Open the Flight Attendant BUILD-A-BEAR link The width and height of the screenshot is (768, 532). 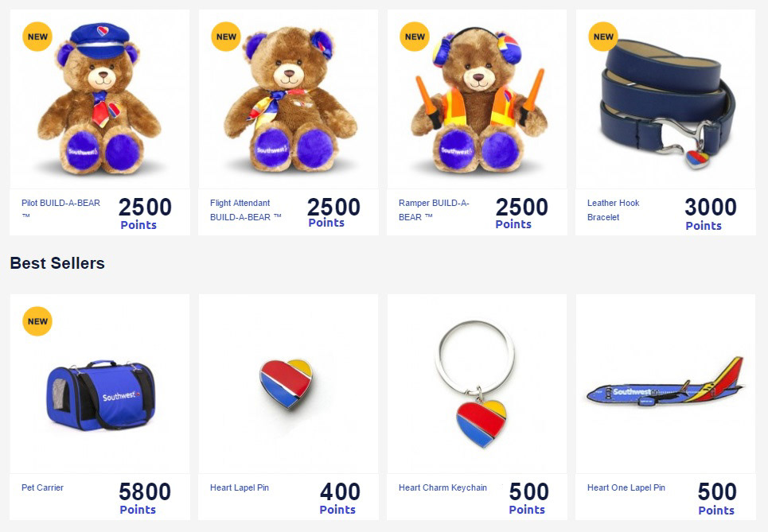click(246, 210)
